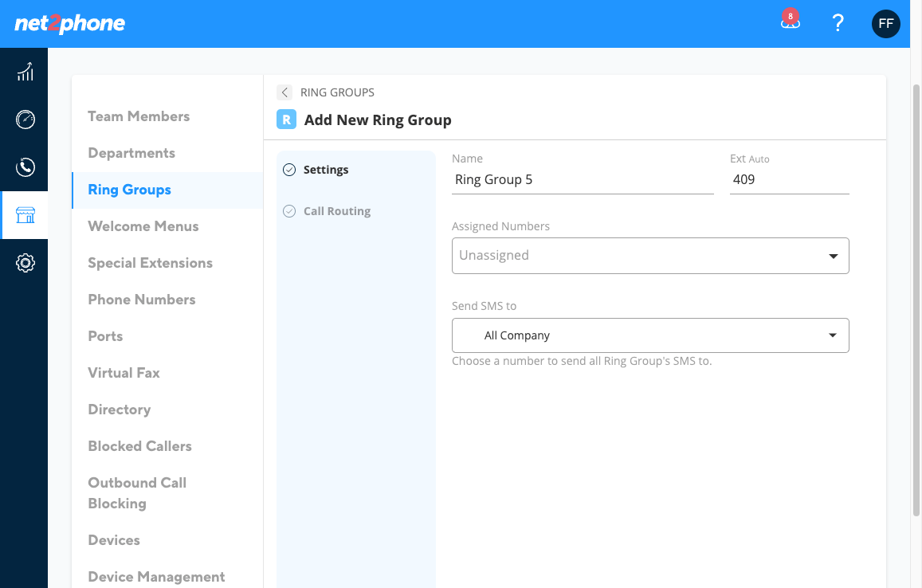
Task: Open the Blocked Callers section
Action: point(140,445)
